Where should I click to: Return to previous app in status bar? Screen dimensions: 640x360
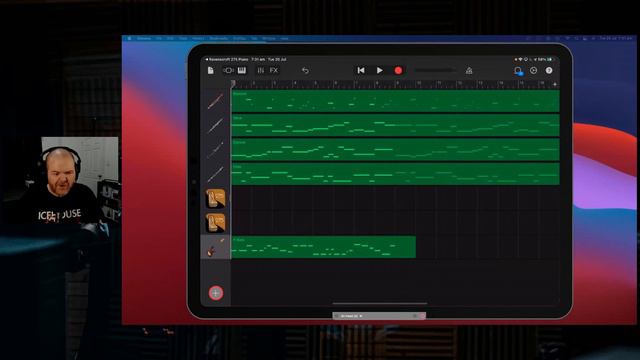tap(227, 60)
